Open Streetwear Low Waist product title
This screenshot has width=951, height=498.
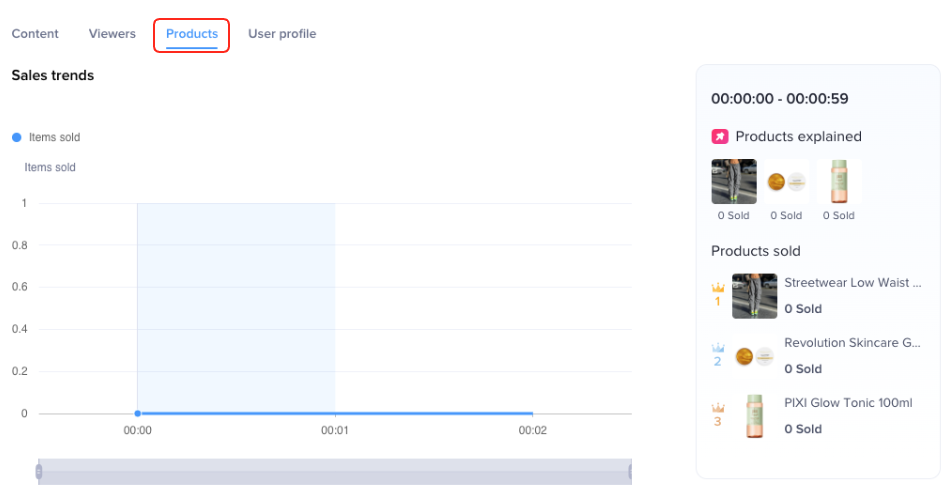pos(852,283)
